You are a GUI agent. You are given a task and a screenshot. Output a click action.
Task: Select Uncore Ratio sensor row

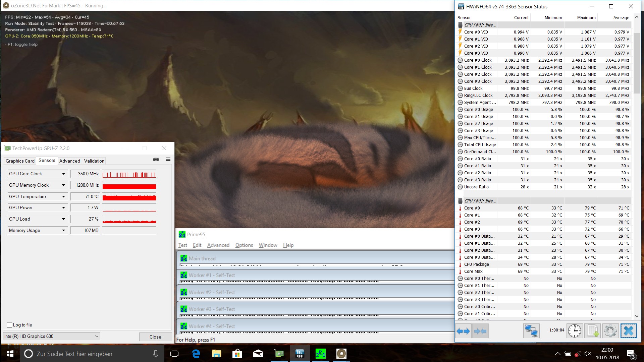(544, 187)
